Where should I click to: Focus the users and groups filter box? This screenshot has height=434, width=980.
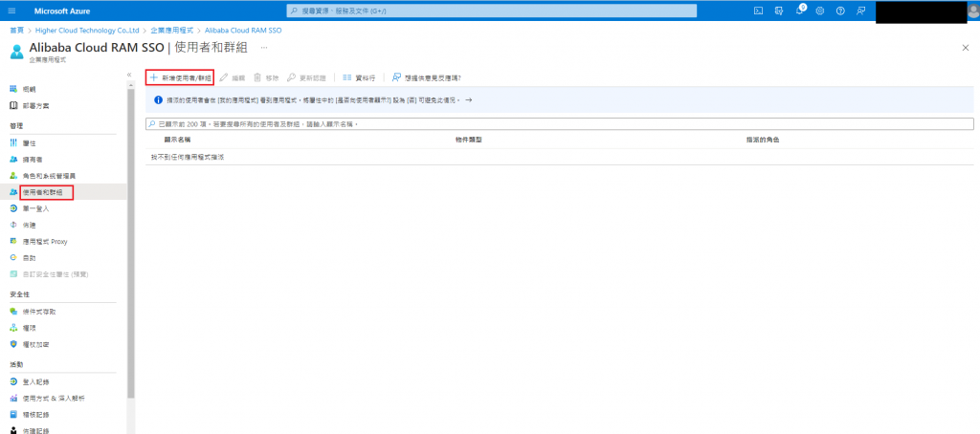pyautogui.click(x=559, y=124)
